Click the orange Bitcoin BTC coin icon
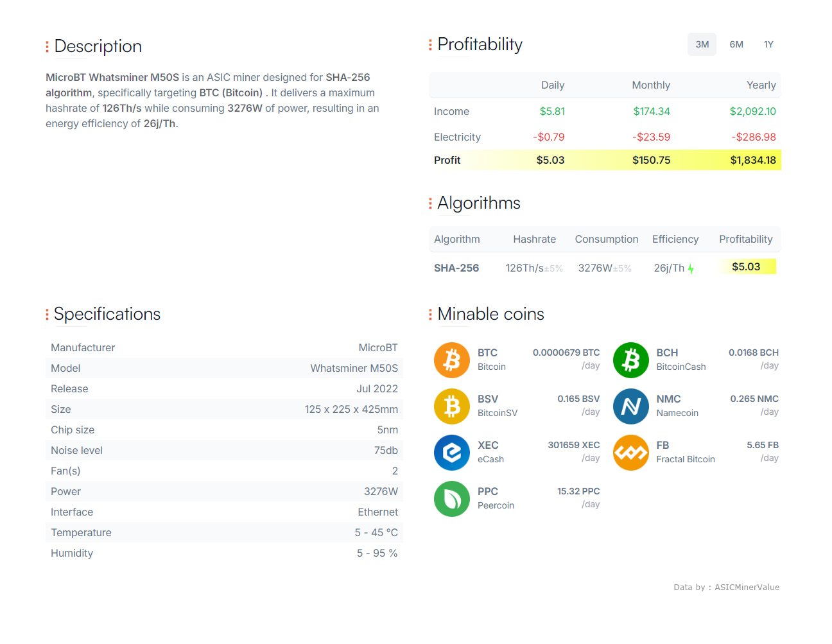 pos(452,360)
